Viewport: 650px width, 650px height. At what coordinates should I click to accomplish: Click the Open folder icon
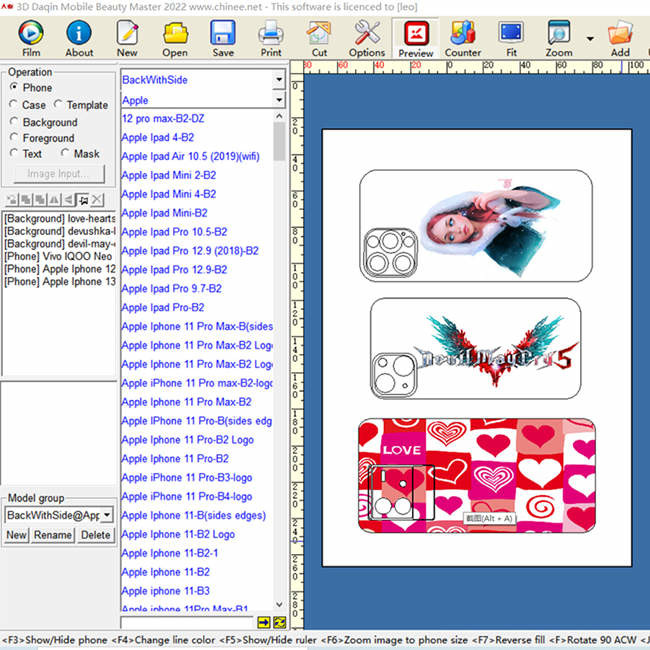tap(175, 38)
